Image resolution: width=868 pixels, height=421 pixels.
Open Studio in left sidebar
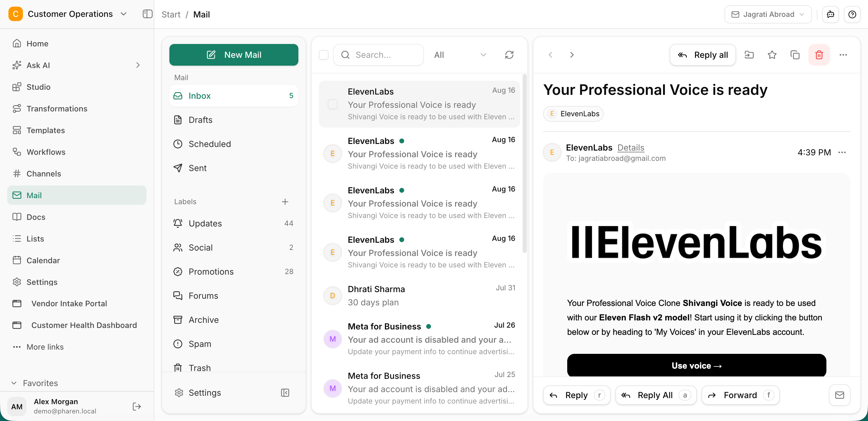77,87
